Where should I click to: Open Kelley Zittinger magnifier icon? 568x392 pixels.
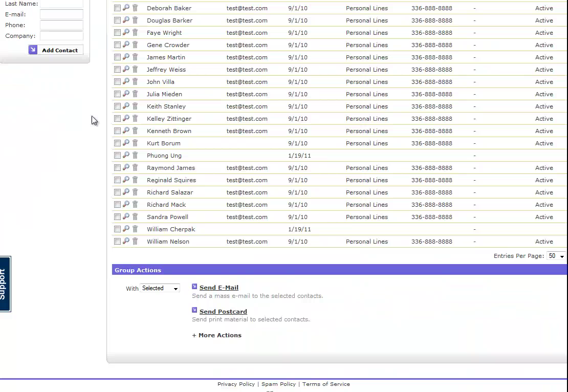126,118
